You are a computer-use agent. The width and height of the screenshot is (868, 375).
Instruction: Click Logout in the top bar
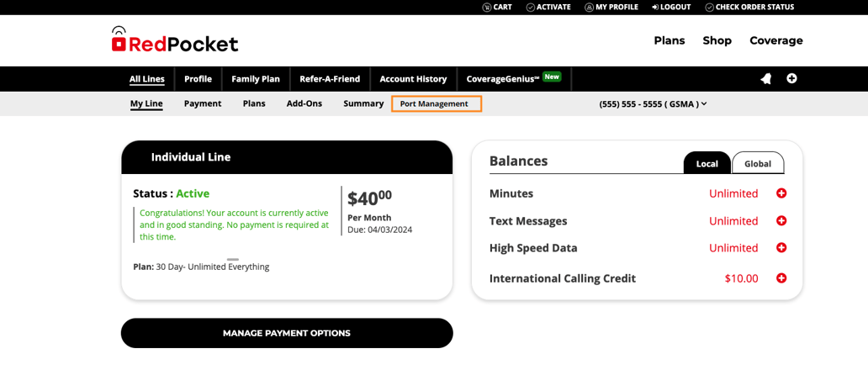point(671,8)
